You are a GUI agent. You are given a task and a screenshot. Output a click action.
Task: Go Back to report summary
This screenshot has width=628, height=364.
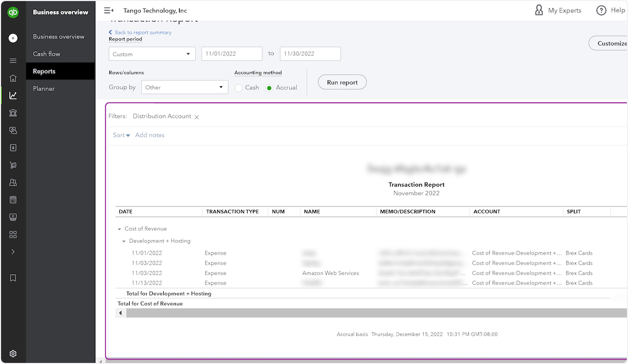click(140, 32)
